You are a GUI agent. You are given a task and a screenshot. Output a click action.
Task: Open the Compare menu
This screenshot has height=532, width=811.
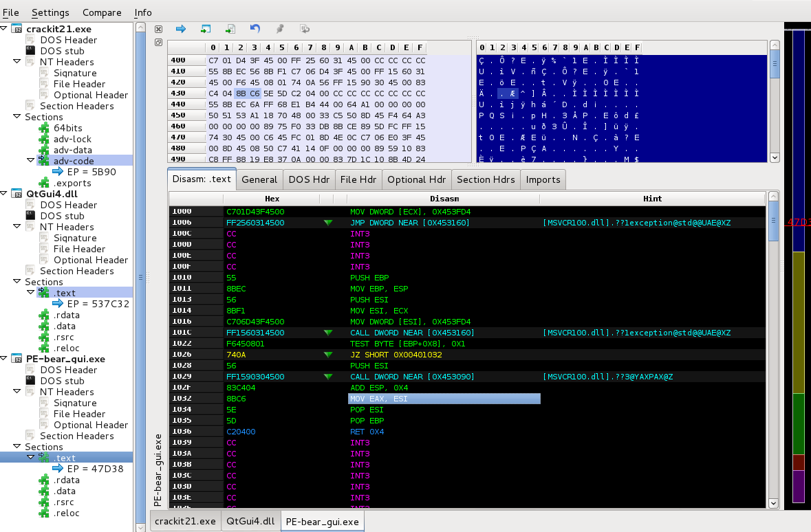coord(102,12)
